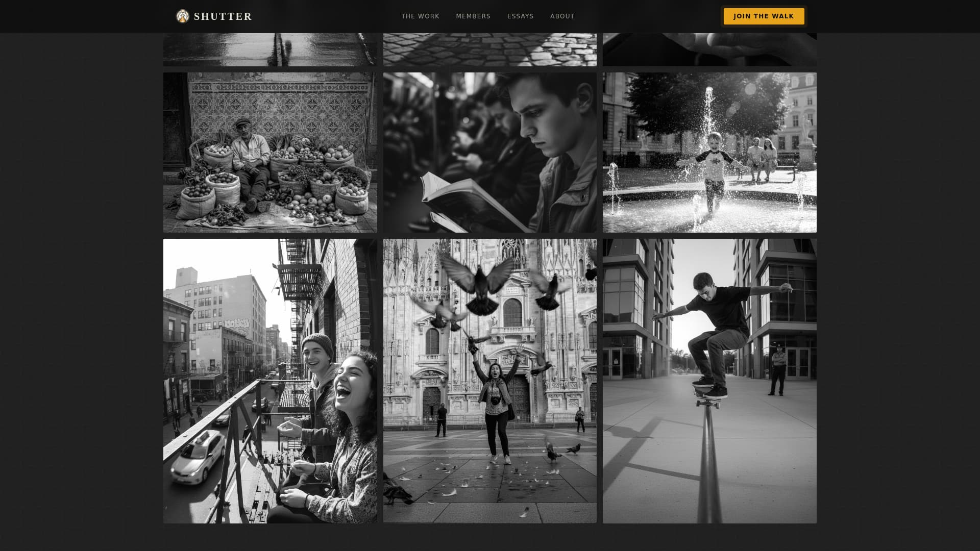The height and width of the screenshot is (551, 980).
Task: Click the SHUTTER camera logo icon
Action: [x=182, y=16]
